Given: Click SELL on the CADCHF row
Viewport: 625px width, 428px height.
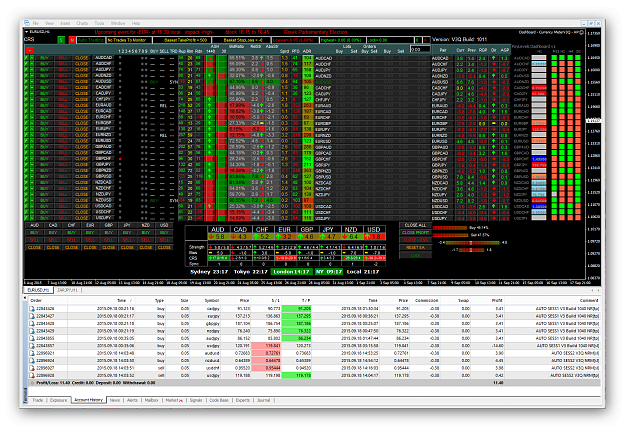Looking at the screenshot, I should pos(63,87).
